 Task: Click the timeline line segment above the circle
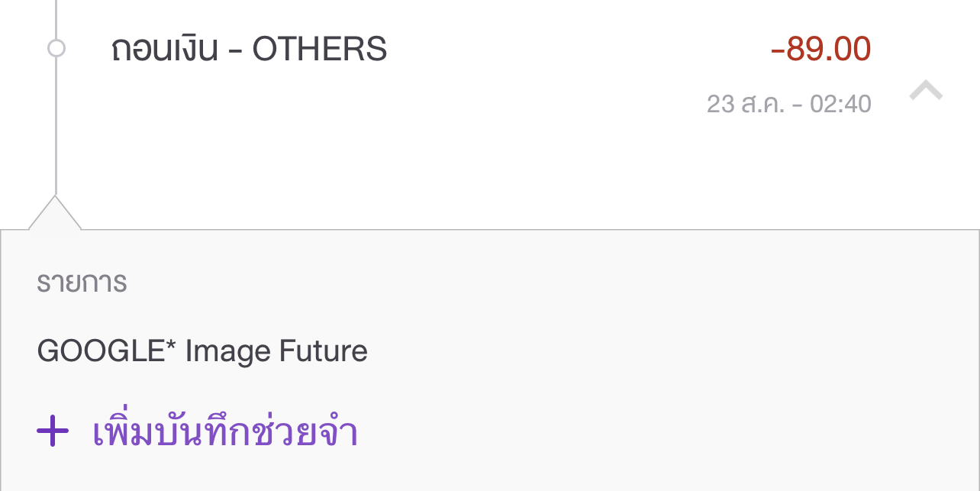(56, 19)
